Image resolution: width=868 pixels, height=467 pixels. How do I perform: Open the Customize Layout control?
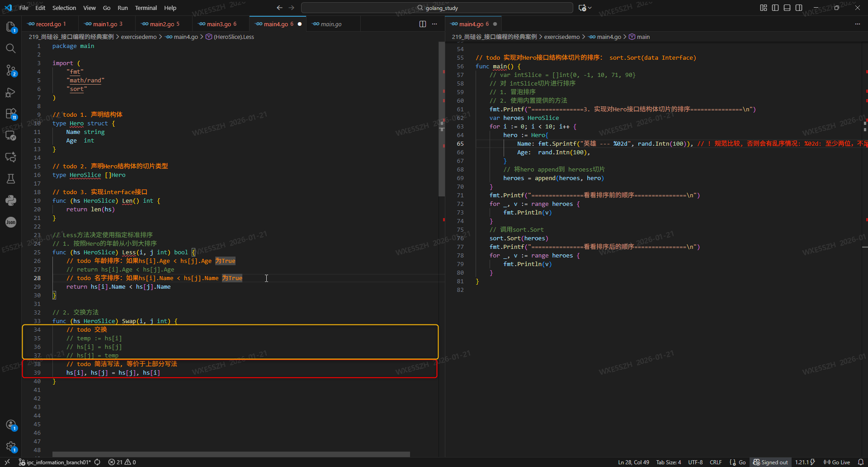pyautogui.click(x=764, y=8)
